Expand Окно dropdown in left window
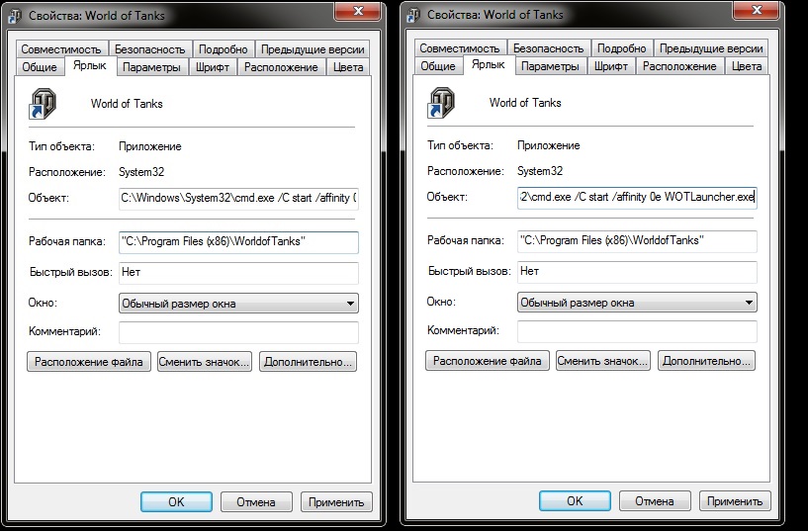This screenshot has height=532, width=808. 238,303
